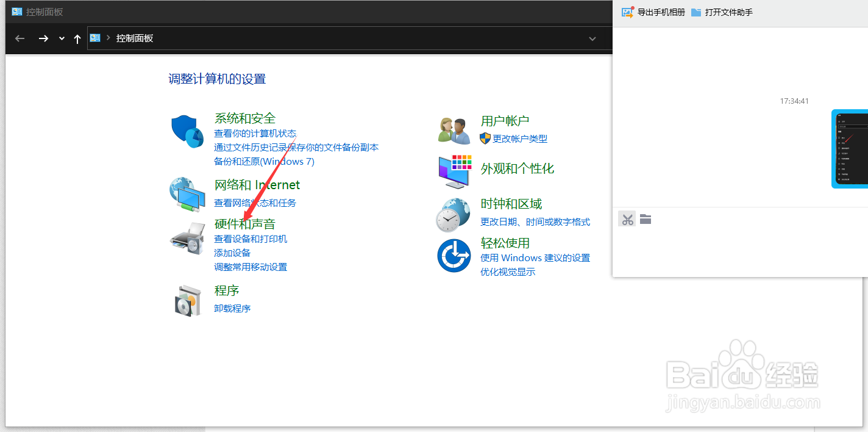Open 查看设备和打印机 link
868x432 pixels.
251,239
